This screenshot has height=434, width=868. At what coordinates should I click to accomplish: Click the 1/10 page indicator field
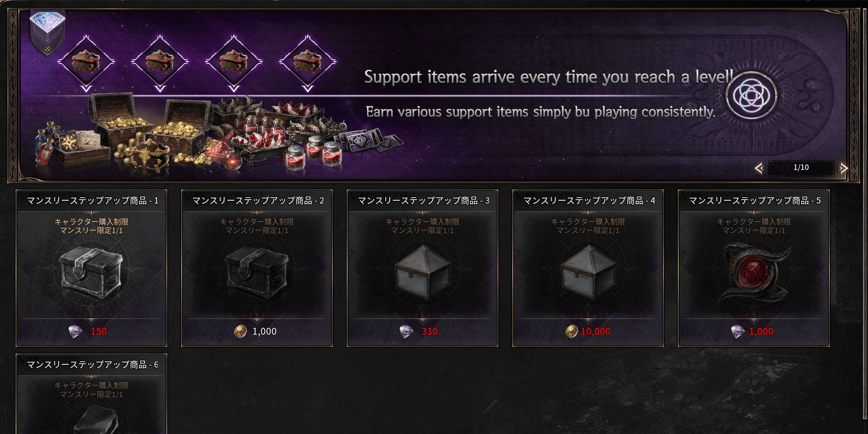[x=801, y=168]
